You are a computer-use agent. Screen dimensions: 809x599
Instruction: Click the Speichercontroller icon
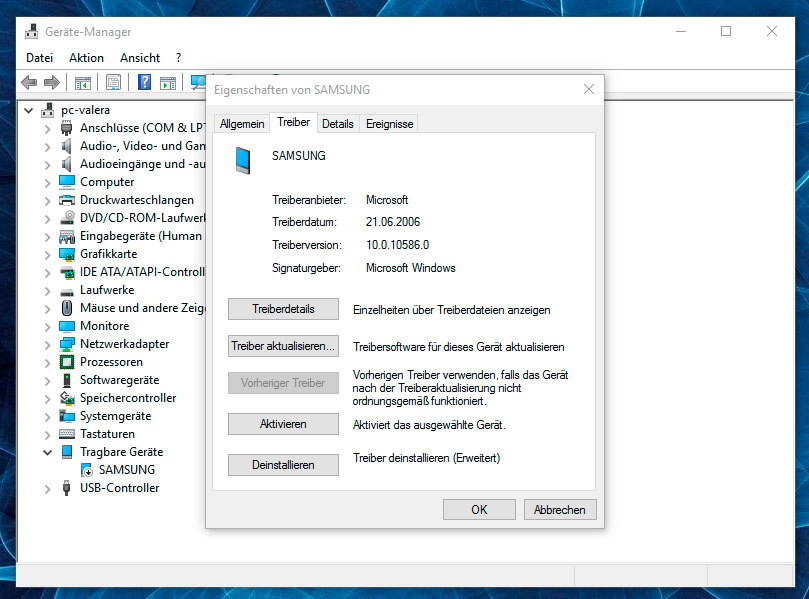click(x=67, y=398)
